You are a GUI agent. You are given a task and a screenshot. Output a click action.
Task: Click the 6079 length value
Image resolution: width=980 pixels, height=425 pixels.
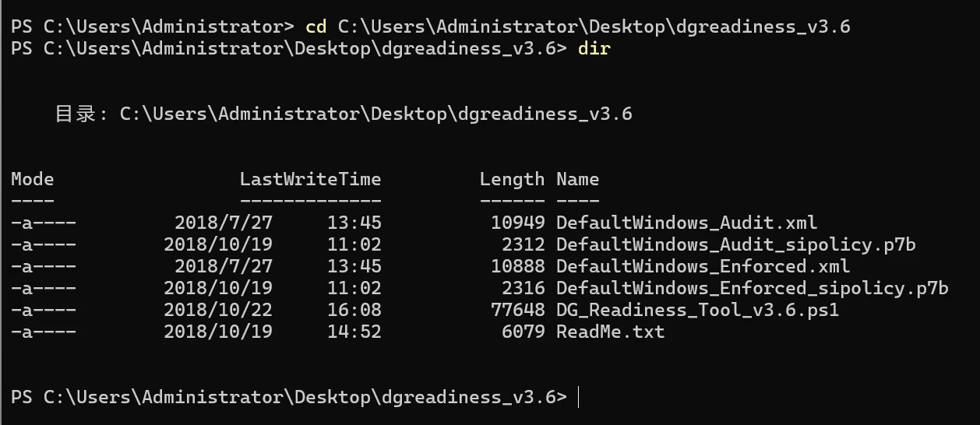coord(523,332)
